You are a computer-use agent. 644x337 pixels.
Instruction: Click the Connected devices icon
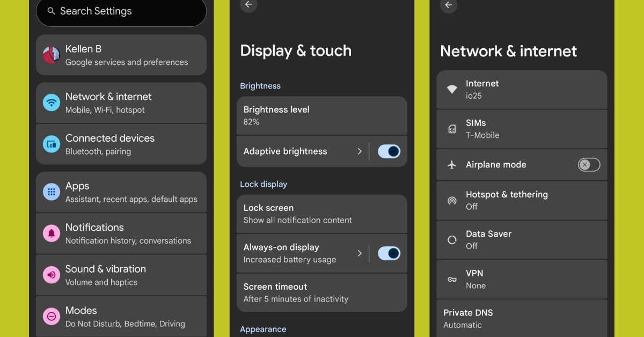(52, 144)
